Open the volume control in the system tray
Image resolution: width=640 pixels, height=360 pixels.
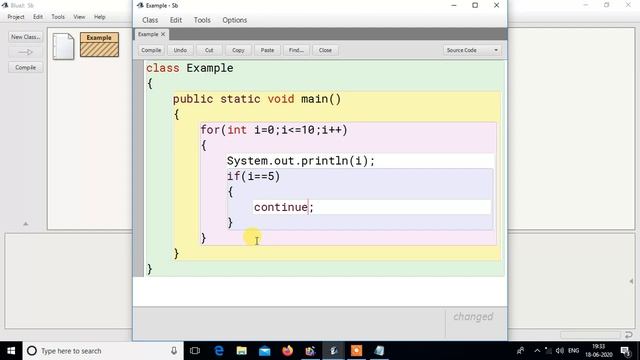coord(560,351)
